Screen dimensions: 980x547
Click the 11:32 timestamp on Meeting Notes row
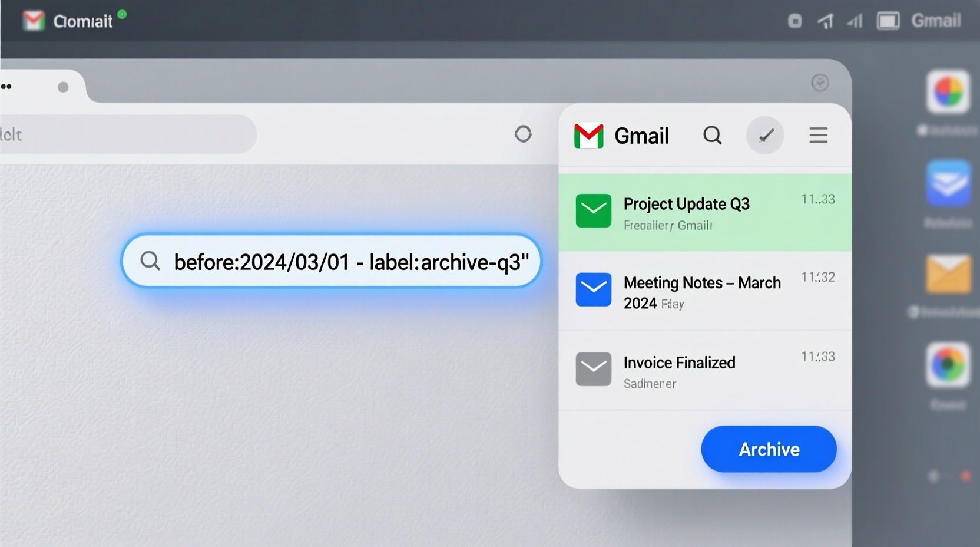(818, 277)
